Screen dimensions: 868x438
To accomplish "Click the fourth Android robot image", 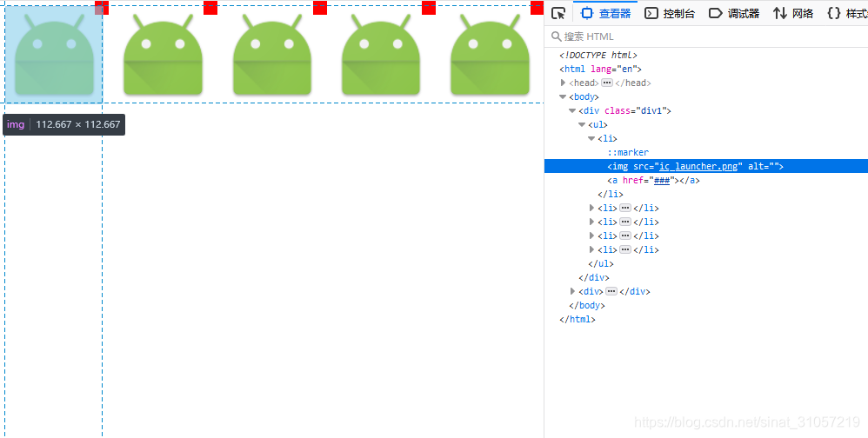I will (381, 54).
